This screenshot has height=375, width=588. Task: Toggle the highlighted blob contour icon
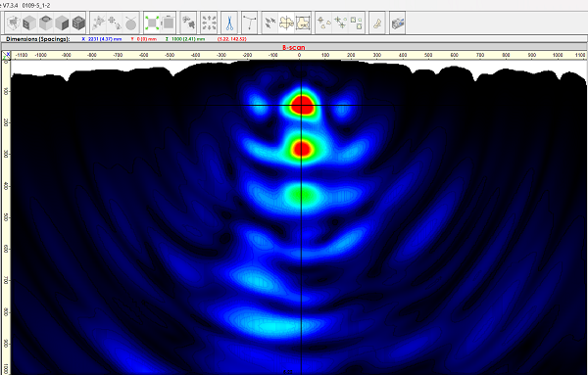pos(286,23)
